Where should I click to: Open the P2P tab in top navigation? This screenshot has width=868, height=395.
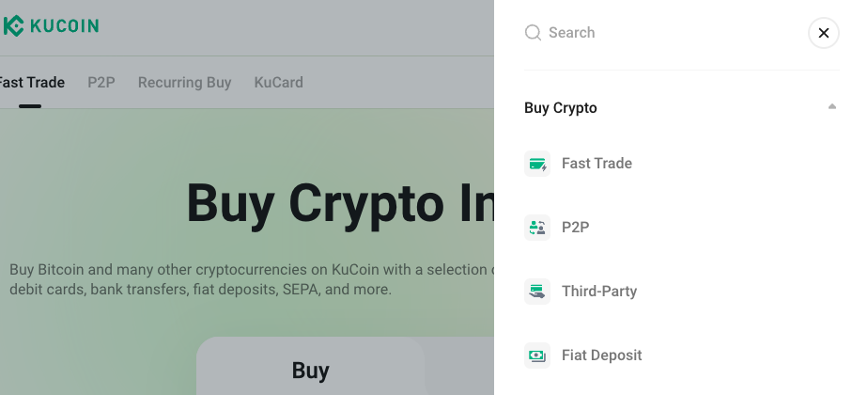click(101, 83)
